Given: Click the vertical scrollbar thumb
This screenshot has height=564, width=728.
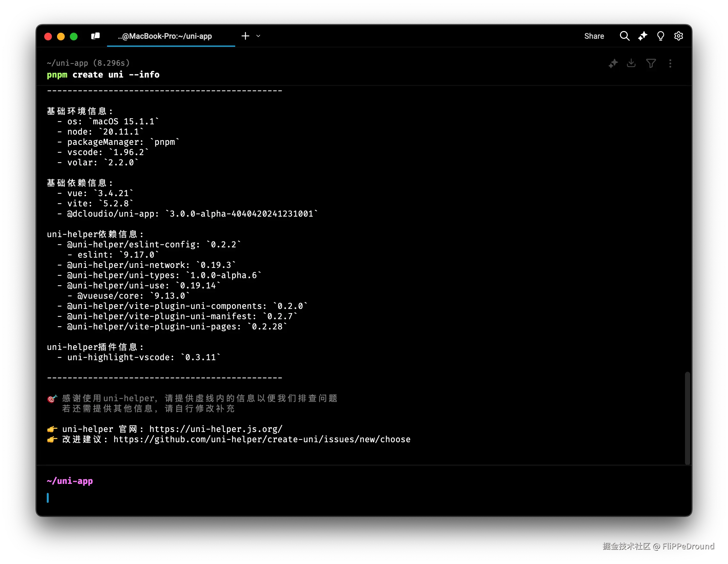Looking at the screenshot, I should (x=687, y=418).
